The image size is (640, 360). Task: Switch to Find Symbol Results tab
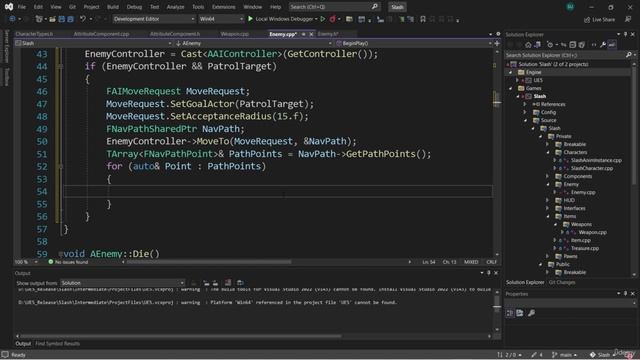[x=58, y=344]
